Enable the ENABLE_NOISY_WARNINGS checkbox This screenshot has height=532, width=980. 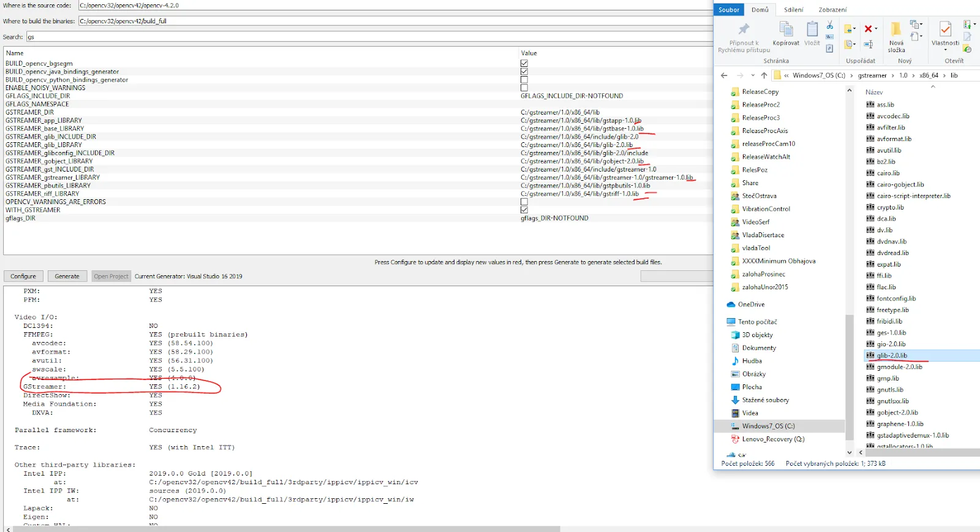524,88
